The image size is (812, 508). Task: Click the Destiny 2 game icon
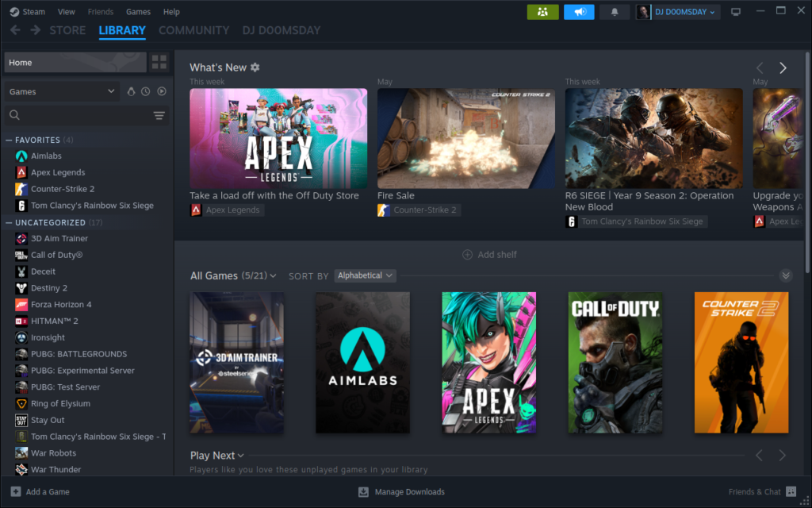(21, 288)
